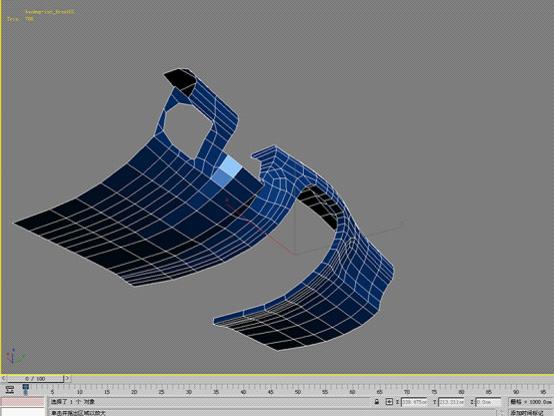554x416 pixels.
Task: Click frame 50 on the track bar
Action: coord(298,392)
